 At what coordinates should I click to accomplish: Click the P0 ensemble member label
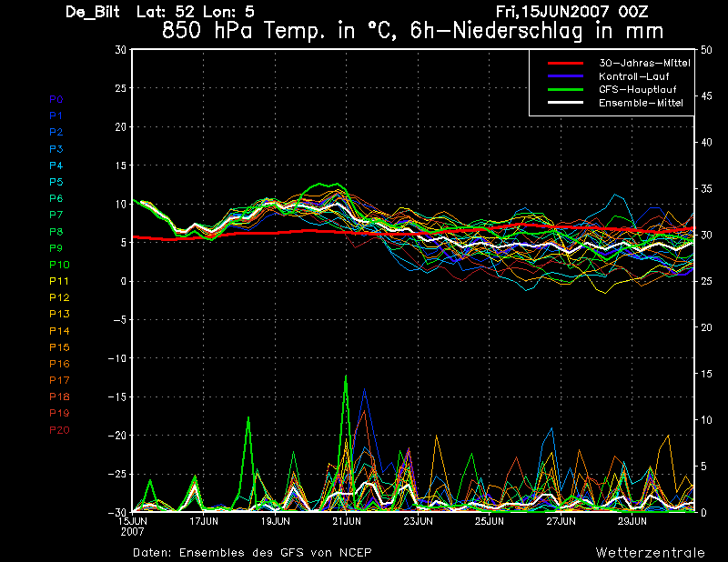(56, 99)
